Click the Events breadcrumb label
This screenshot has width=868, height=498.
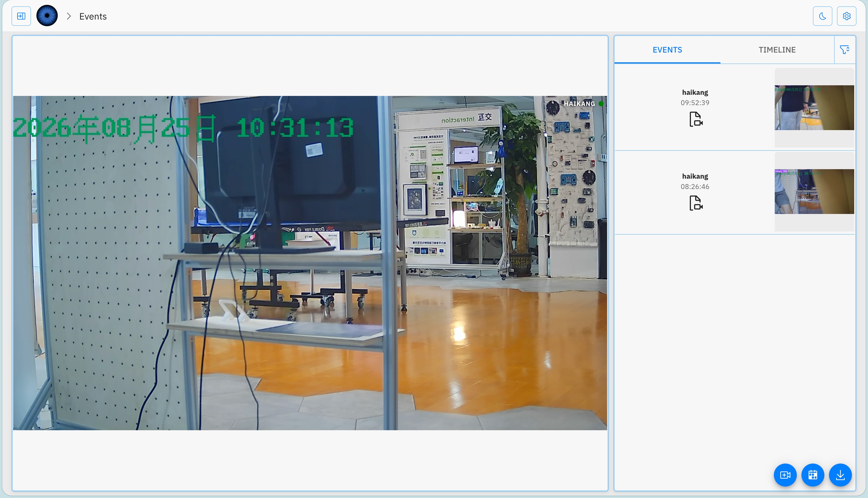[93, 16]
